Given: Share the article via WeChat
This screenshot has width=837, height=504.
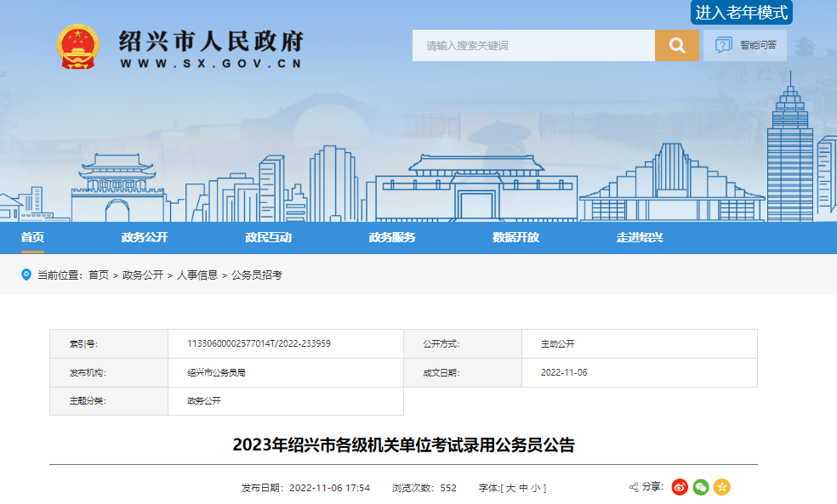Looking at the screenshot, I should (701, 487).
